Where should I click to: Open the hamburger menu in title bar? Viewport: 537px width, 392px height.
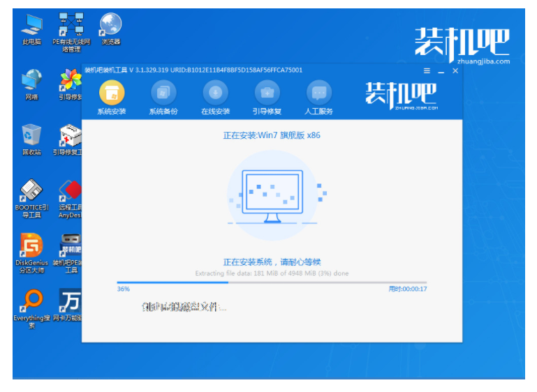(427, 71)
